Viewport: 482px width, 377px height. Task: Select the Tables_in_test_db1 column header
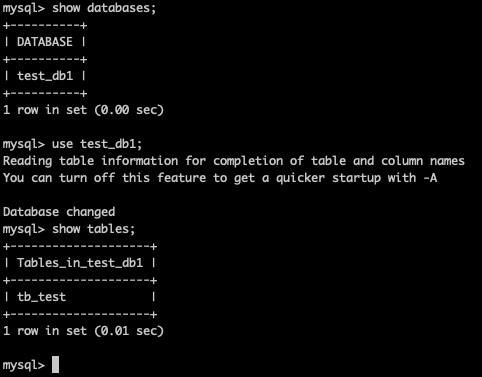[80, 263]
